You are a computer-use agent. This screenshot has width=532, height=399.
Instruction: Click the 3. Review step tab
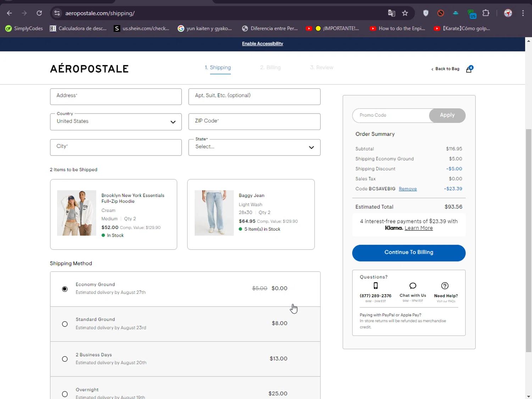click(322, 67)
